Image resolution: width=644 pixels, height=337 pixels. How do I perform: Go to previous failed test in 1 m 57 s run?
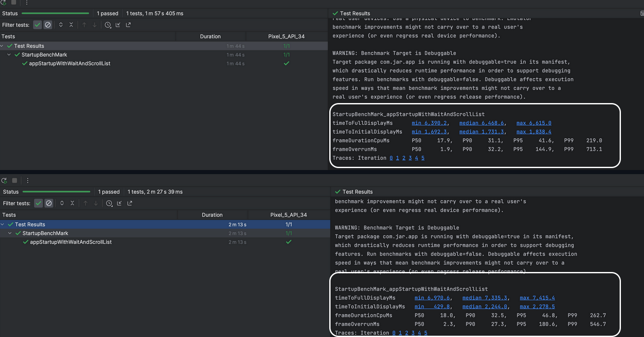(84, 25)
